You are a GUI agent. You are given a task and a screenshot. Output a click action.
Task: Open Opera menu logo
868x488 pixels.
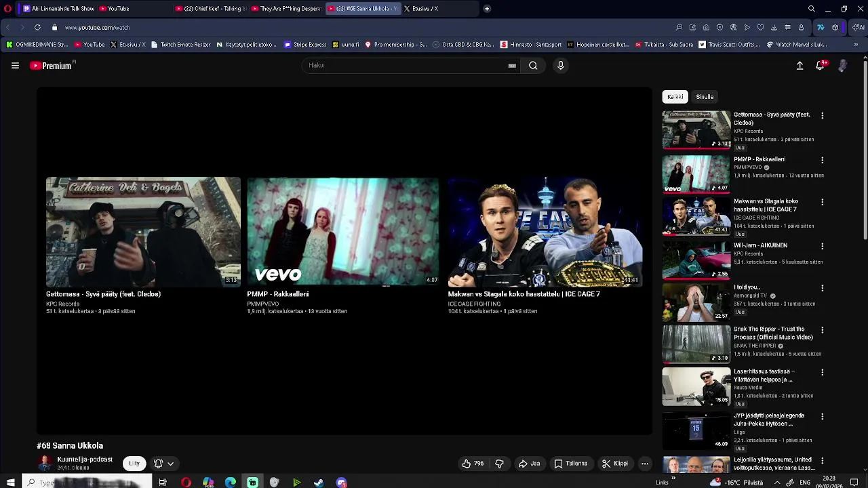click(7, 9)
